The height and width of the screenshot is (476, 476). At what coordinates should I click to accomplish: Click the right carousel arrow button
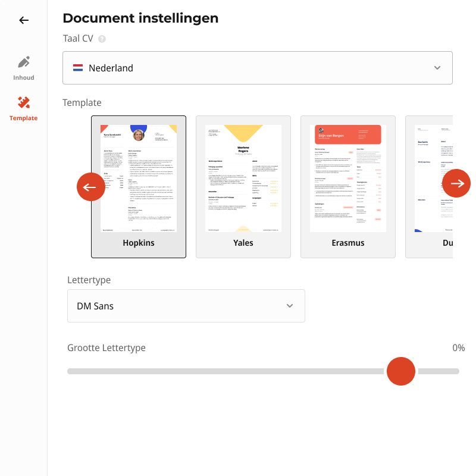456,183
